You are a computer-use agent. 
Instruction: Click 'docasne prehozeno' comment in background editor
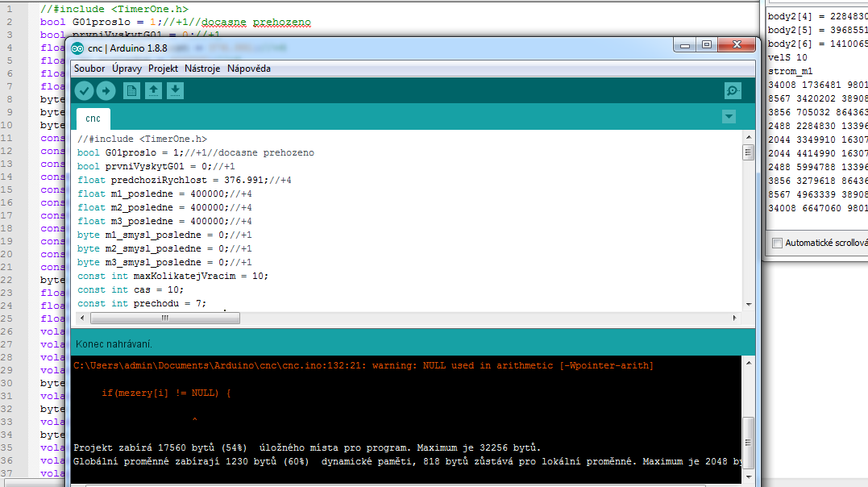(255, 22)
